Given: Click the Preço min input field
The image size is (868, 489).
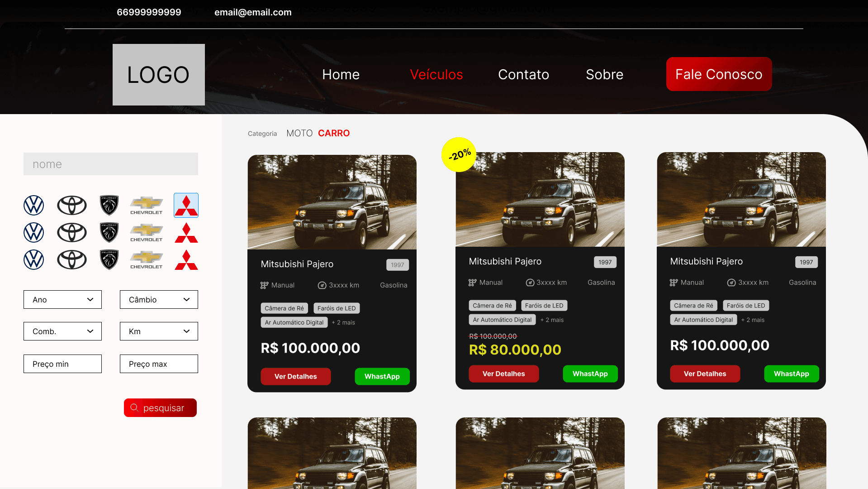Looking at the screenshot, I should click(62, 364).
